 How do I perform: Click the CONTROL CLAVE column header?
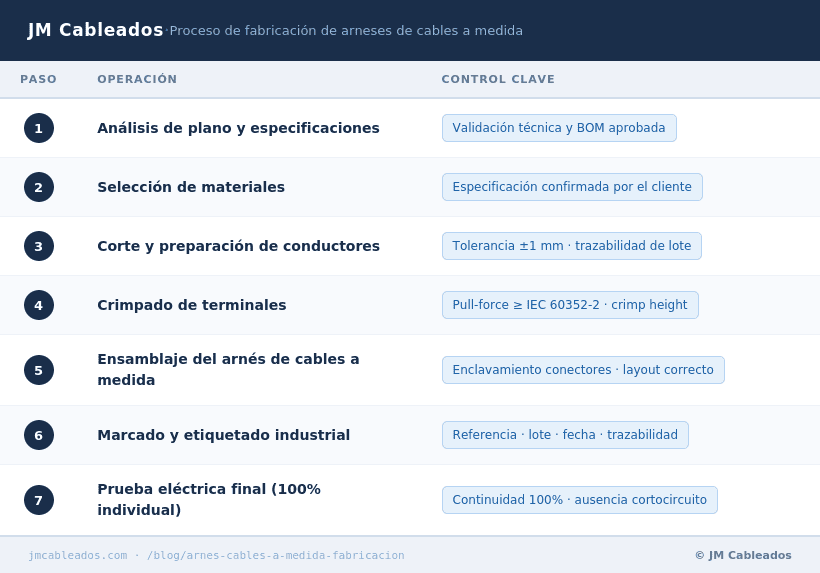tap(498, 79)
